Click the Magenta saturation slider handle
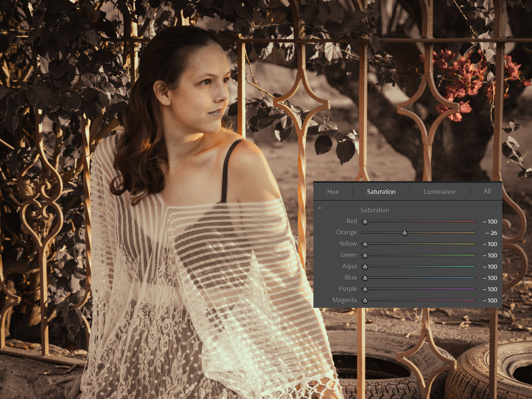 coord(365,300)
